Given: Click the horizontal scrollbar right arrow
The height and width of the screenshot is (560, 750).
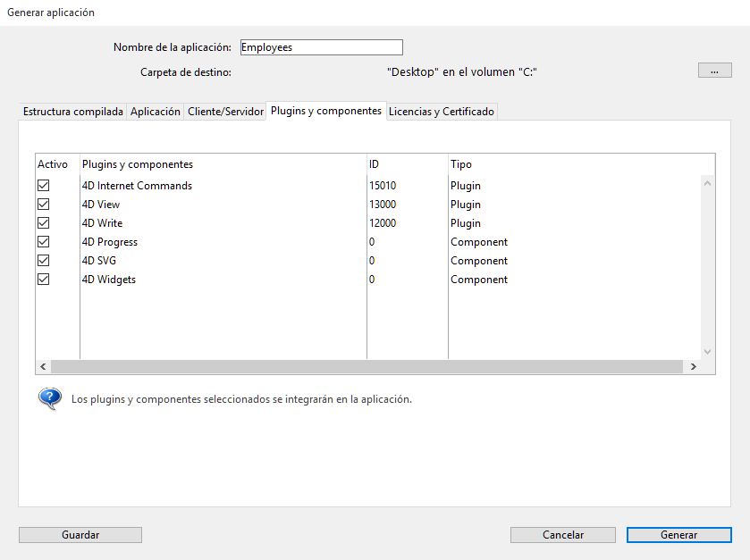Looking at the screenshot, I should [x=692, y=367].
